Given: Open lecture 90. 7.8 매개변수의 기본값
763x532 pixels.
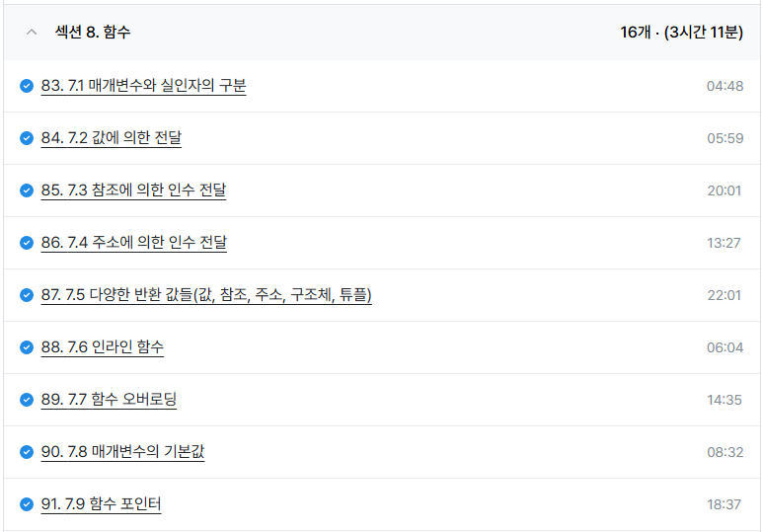Looking at the screenshot, I should [122, 452].
